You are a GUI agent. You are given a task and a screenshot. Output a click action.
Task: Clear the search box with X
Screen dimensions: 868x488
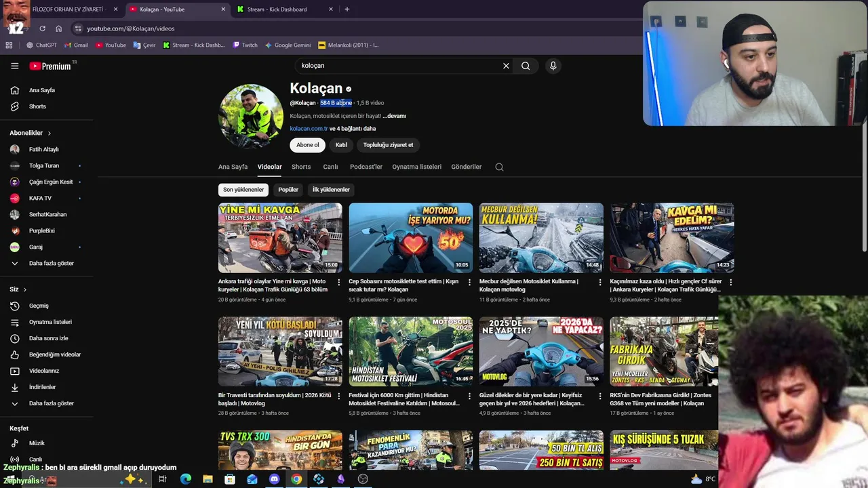(506, 66)
